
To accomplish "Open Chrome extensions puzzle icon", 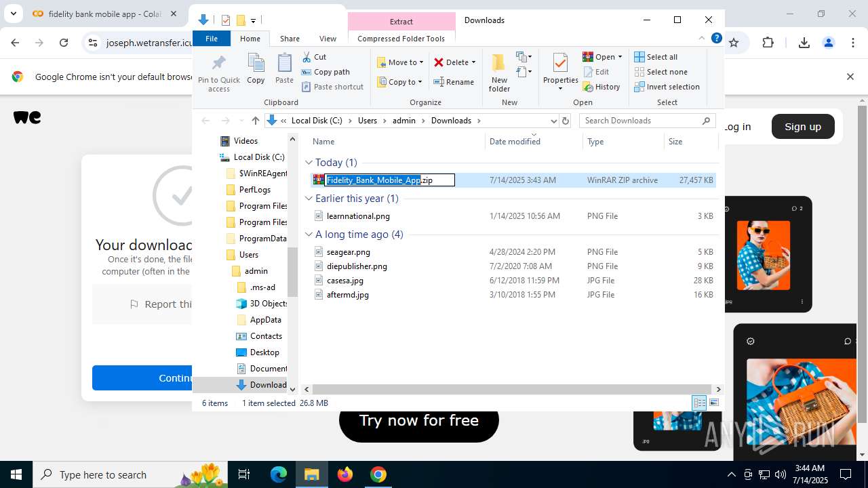I will pyautogui.click(x=768, y=43).
